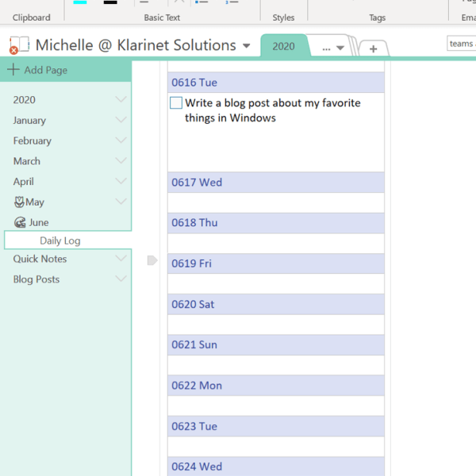Click the 0621 Sun heading row
The image size is (476, 476).
click(275, 345)
